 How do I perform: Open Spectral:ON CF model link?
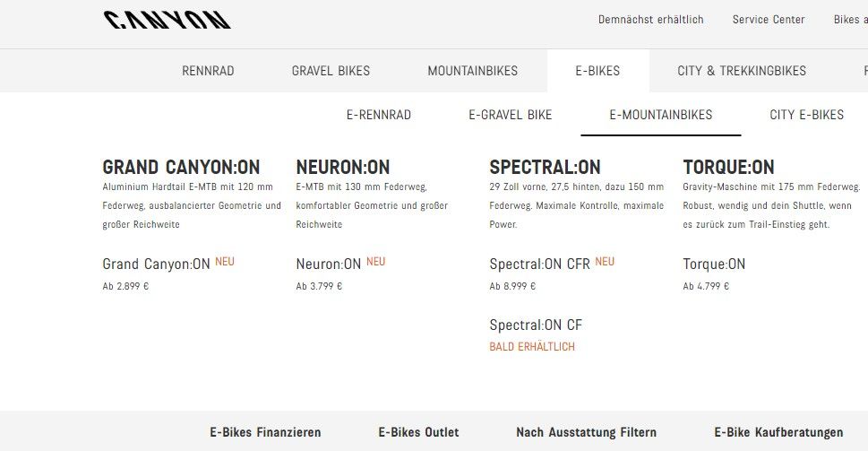pyautogui.click(x=536, y=325)
